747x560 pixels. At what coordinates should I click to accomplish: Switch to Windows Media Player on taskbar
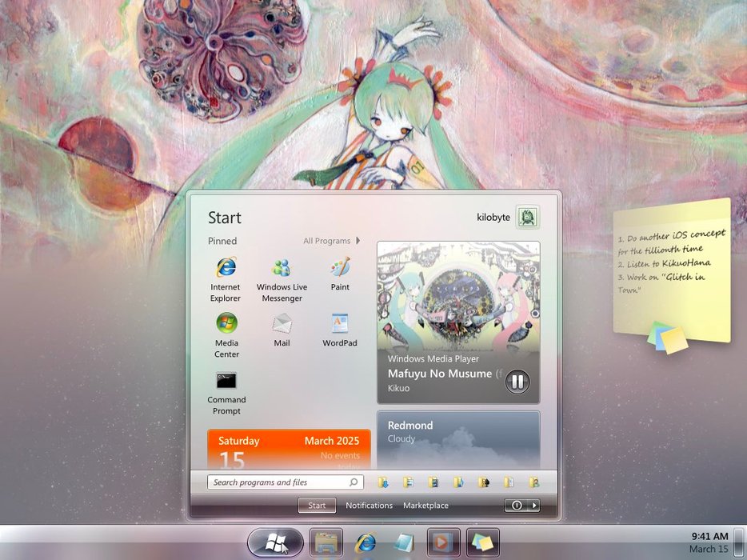444,542
